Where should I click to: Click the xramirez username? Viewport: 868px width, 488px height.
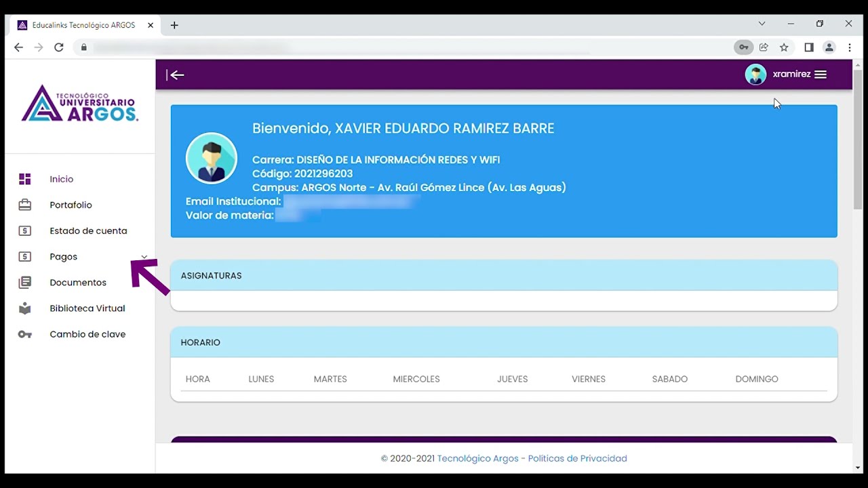point(791,75)
